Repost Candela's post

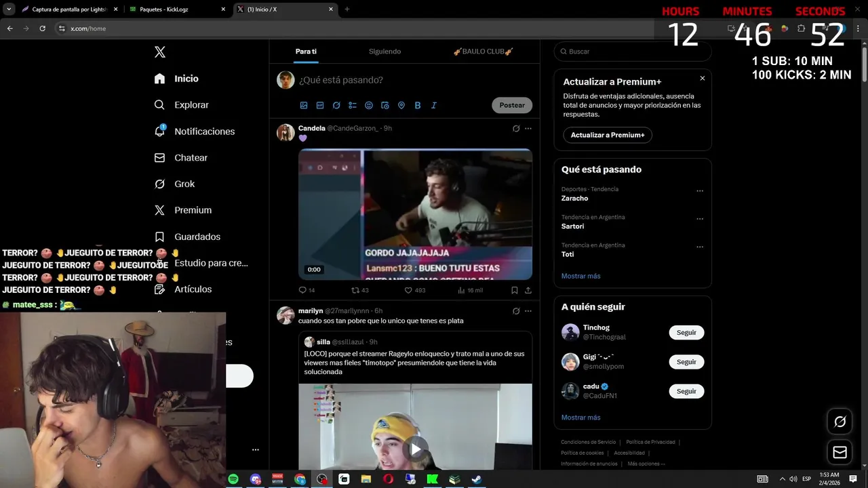coord(360,290)
